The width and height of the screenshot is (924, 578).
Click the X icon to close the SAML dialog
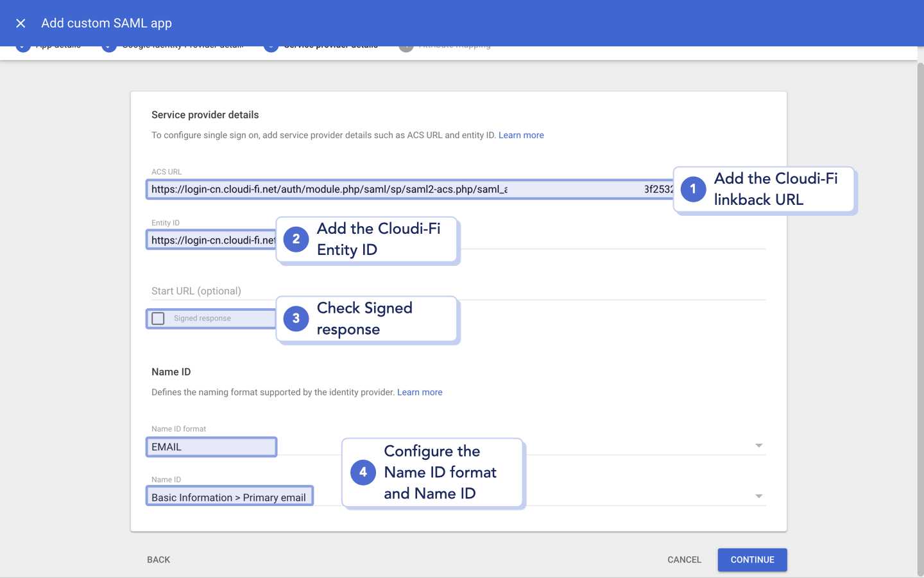point(21,23)
